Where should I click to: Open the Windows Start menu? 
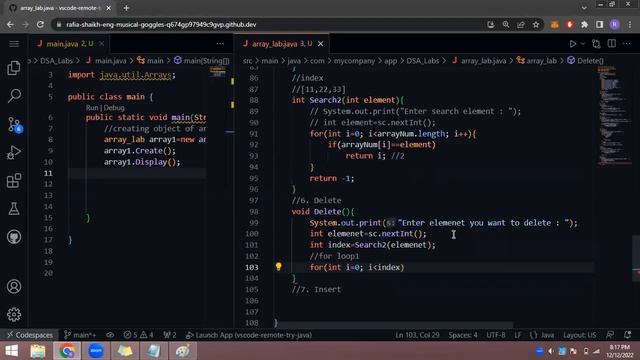coord(11,351)
